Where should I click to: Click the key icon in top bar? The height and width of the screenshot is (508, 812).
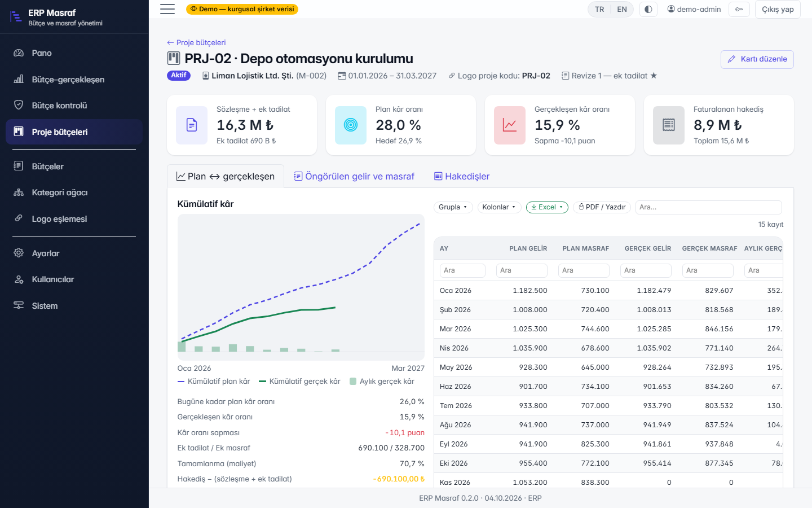click(x=739, y=9)
